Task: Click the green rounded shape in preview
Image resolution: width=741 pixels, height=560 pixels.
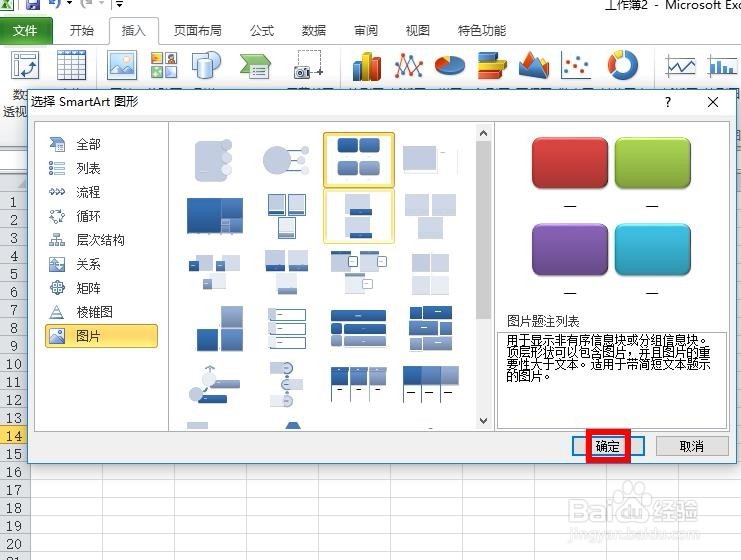Action: (x=652, y=163)
